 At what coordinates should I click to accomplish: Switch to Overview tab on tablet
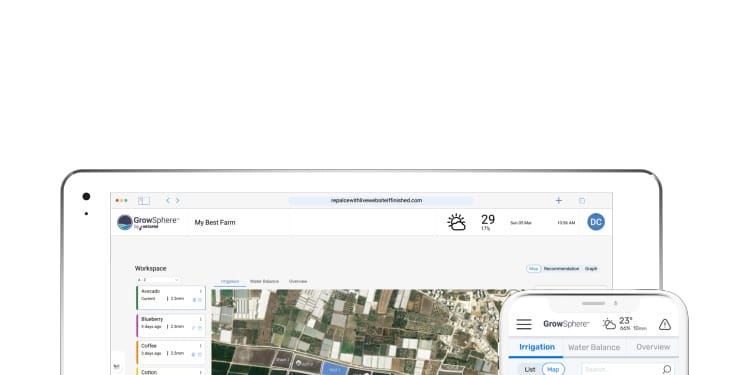pyautogui.click(x=298, y=281)
